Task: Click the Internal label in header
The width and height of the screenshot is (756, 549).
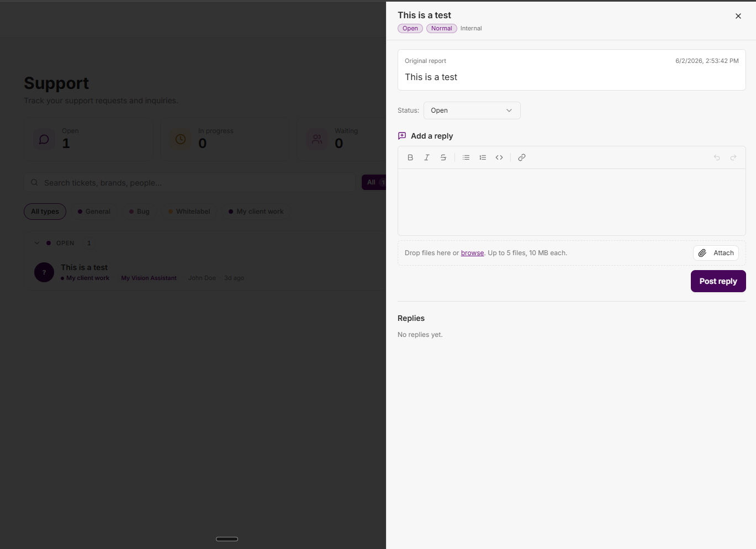Action: [x=471, y=29]
